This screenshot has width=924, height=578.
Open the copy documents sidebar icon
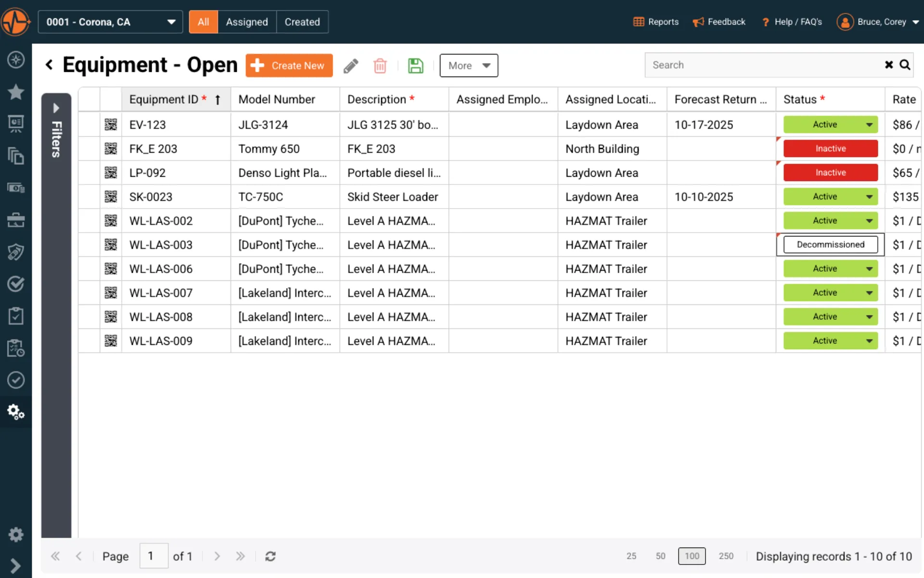[x=16, y=156]
